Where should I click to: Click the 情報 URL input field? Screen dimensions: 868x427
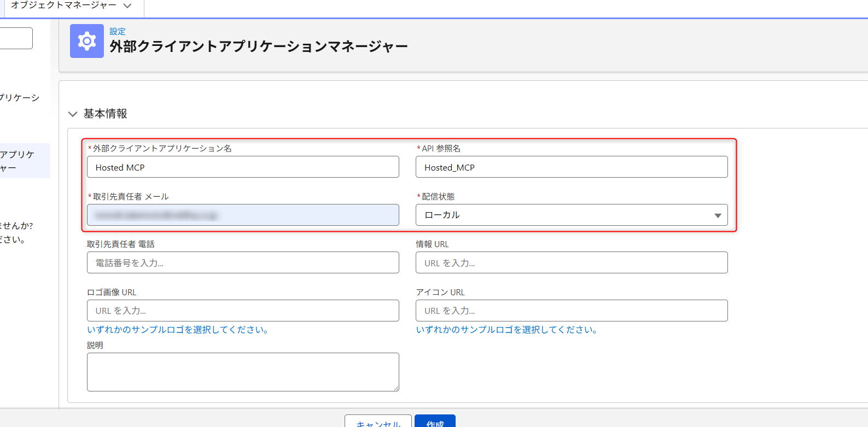572,262
